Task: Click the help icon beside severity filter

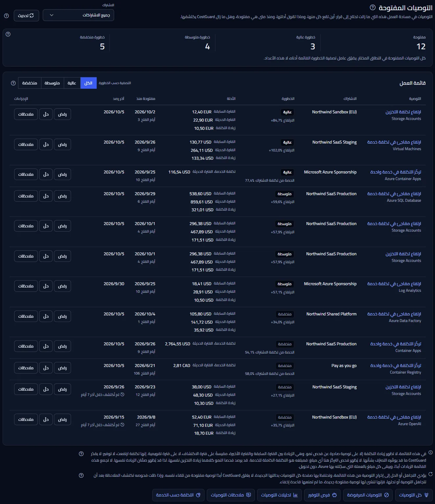Action: tap(13, 83)
